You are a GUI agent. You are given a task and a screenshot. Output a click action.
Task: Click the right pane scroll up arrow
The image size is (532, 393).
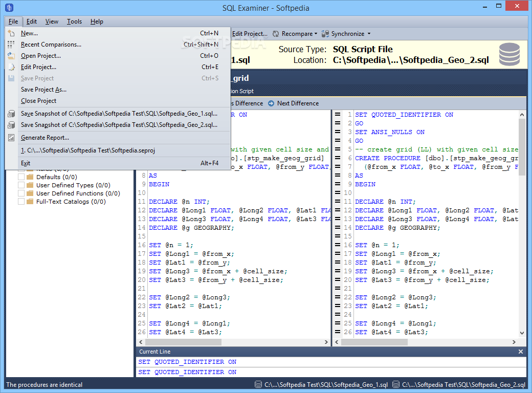tap(522, 115)
